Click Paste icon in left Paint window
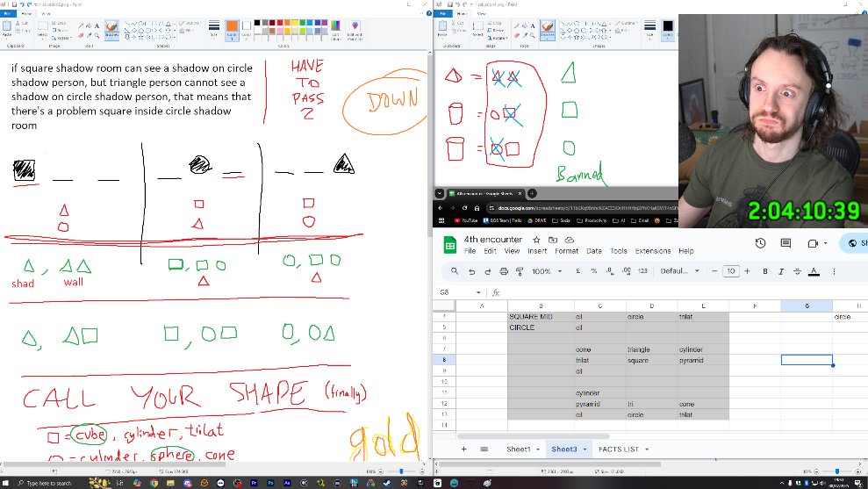This screenshot has height=489, width=868. pyautogui.click(x=7, y=26)
